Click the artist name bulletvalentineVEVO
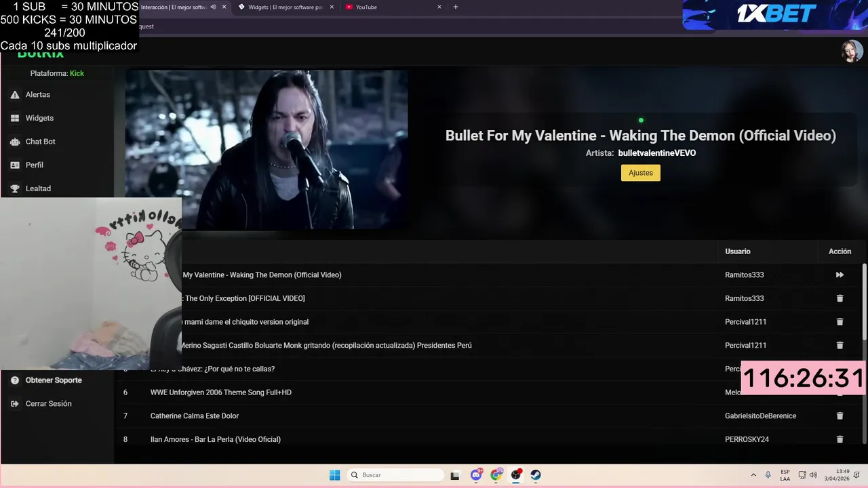 [657, 153]
